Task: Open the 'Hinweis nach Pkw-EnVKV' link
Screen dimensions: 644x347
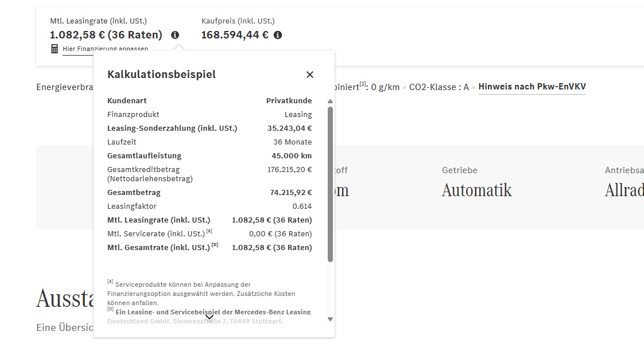Action: point(532,87)
